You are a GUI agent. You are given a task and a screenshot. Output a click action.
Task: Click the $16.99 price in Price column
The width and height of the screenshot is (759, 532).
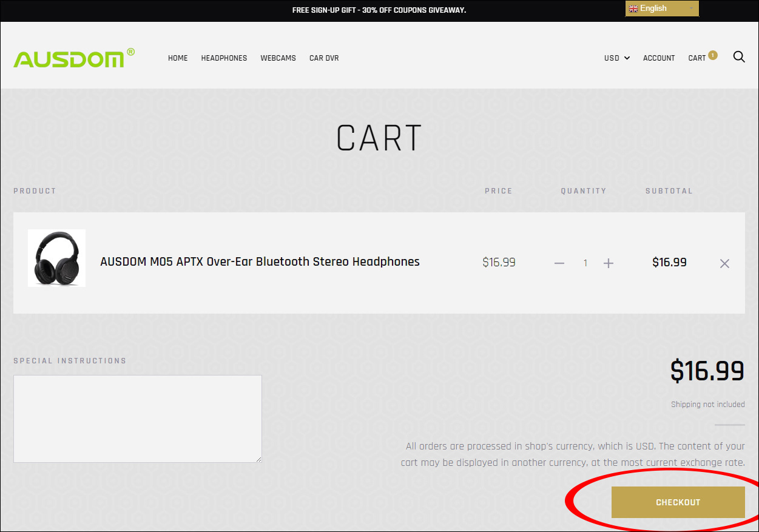coord(499,263)
